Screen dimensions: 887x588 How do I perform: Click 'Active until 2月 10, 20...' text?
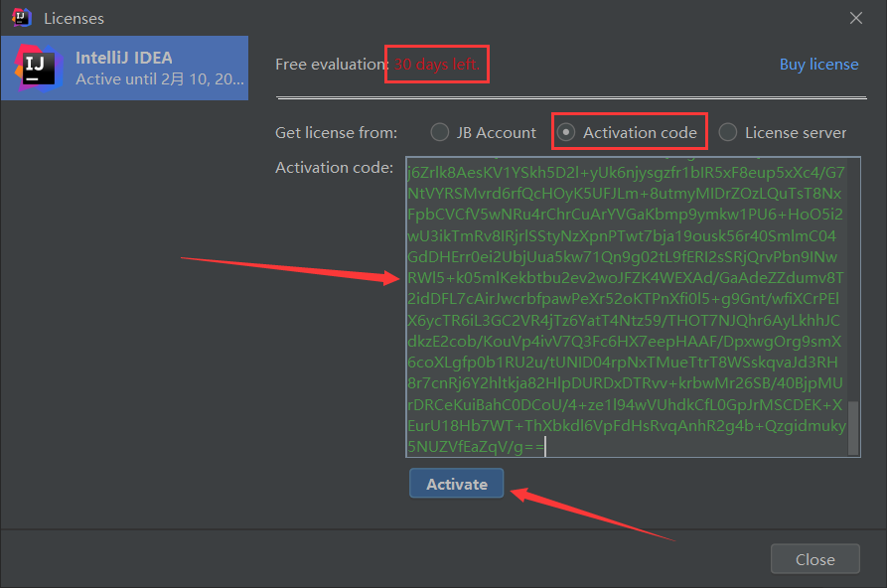click(160, 79)
